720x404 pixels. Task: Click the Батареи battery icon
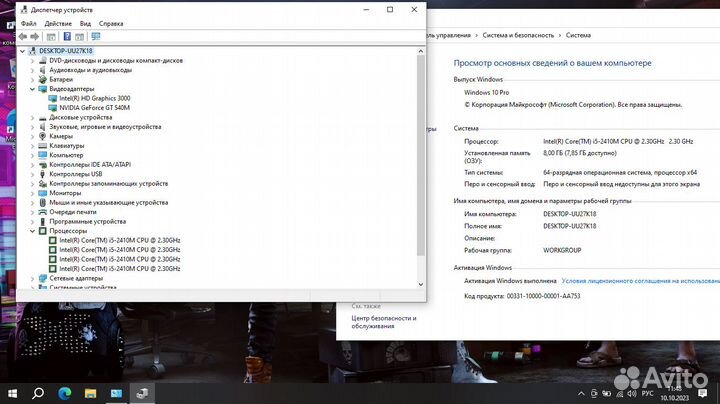pos(43,79)
